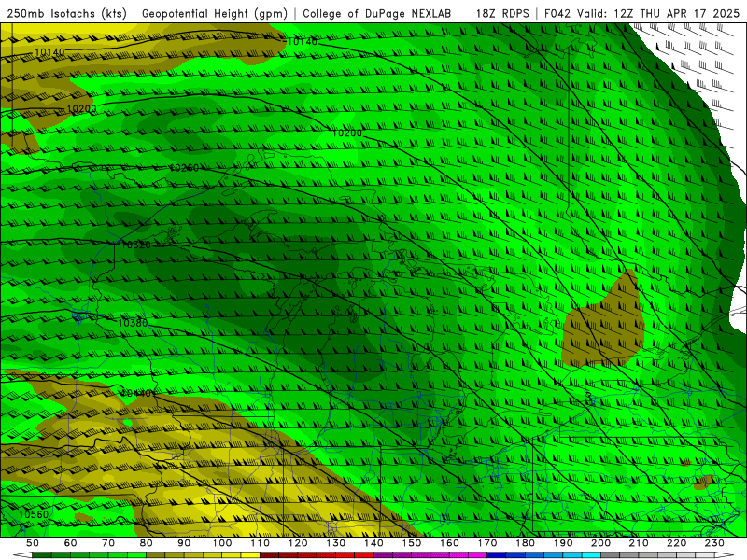Click 'Valid: 12Z THU APR 17 2025' text
Image resolution: width=747 pixels, height=560 pixels.
(658, 14)
